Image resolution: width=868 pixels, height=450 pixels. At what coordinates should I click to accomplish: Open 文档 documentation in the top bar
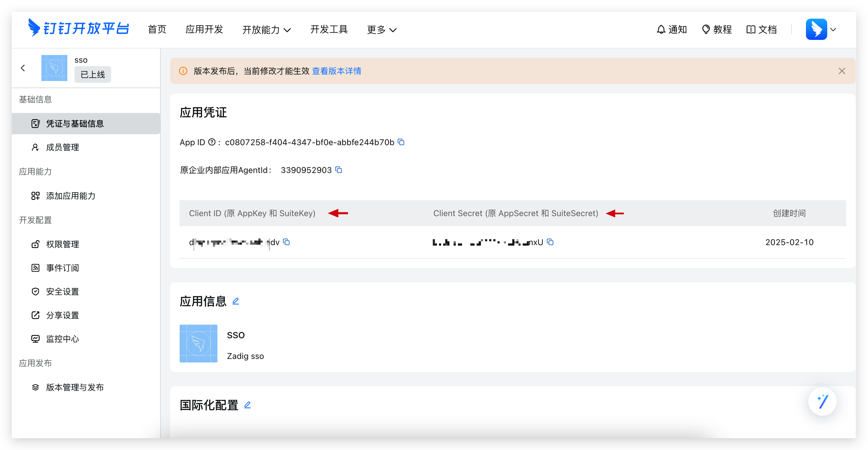(x=762, y=29)
